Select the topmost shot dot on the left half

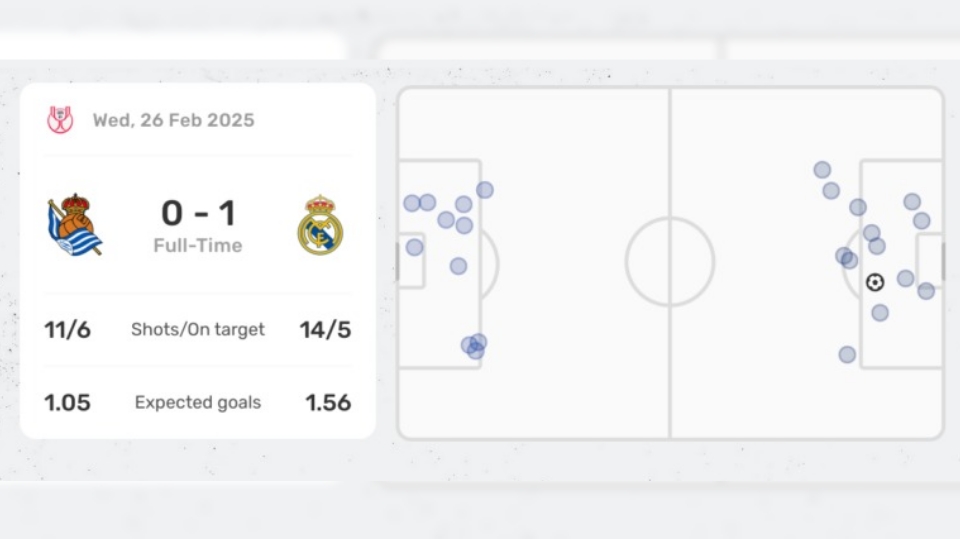pyautogui.click(x=485, y=190)
